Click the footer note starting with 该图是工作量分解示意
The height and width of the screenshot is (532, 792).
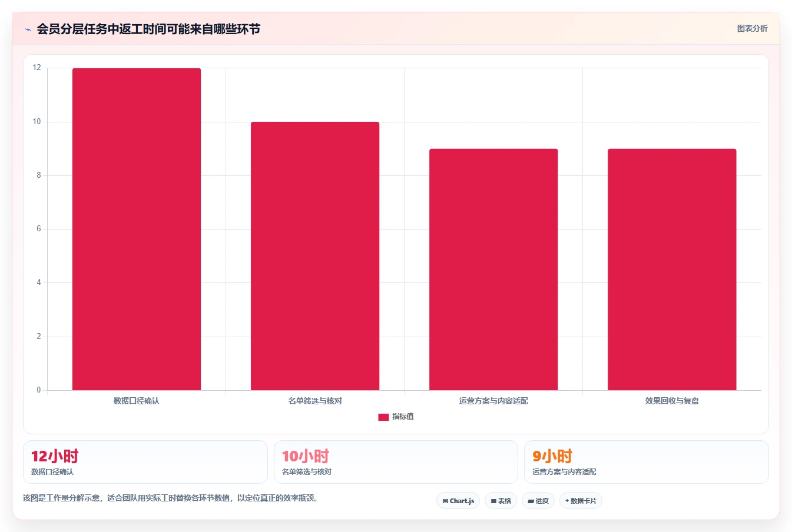(x=172, y=498)
